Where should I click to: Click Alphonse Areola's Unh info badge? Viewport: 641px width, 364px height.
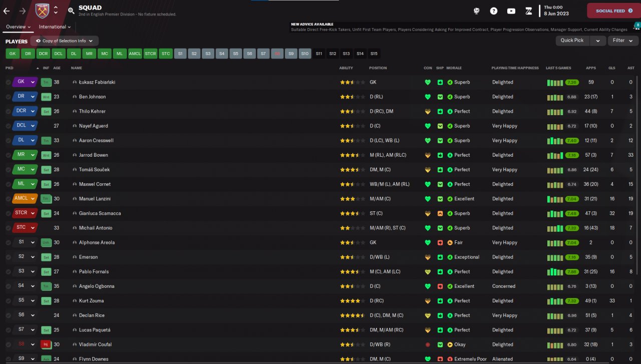[46, 242]
